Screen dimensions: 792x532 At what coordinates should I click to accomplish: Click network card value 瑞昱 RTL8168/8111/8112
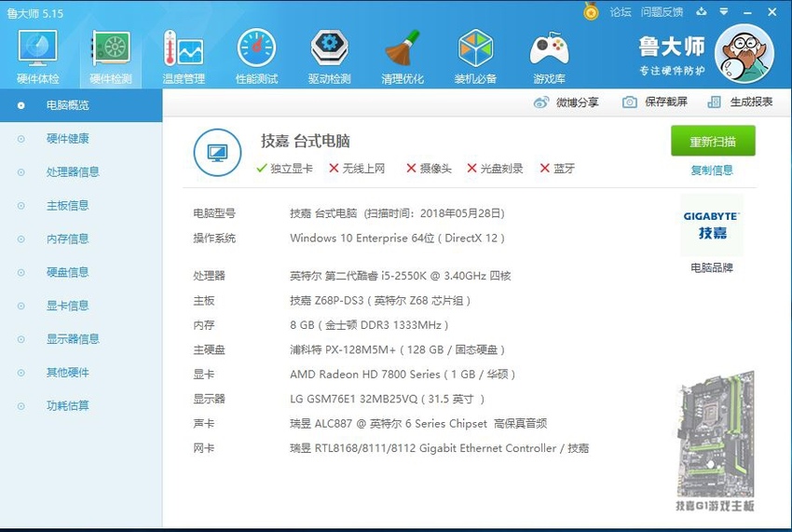439,448
